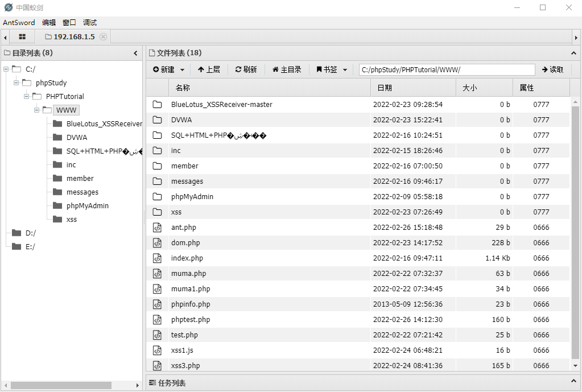Click the 新建 plus icon
The width and height of the screenshot is (582, 392).
pyautogui.click(x=156, y=69)
